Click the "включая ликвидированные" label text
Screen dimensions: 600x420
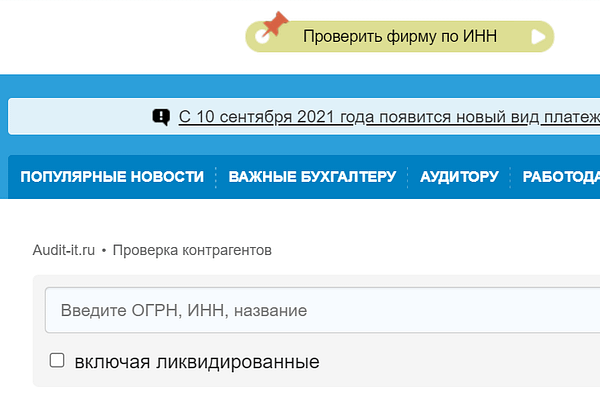(196, 361)
